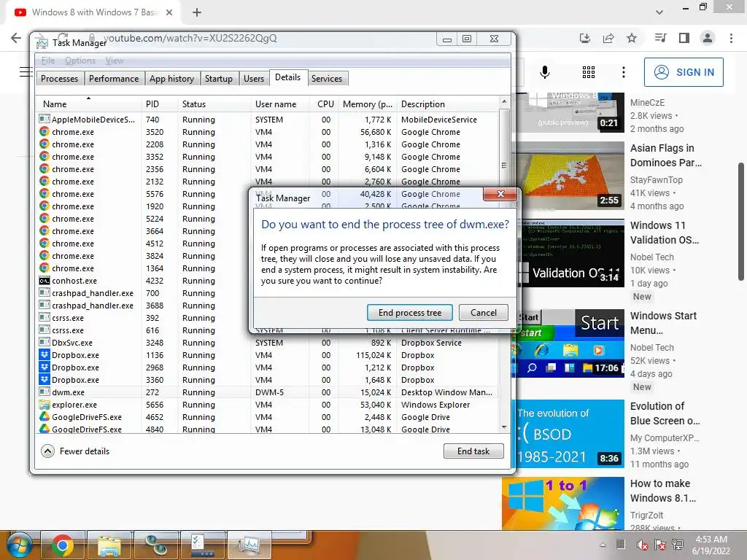Viewport: 747px width, 560px height.
Task: Select the AppleMobileDeviceS... process
Action: pyautogui.click(x=267, y=120)
